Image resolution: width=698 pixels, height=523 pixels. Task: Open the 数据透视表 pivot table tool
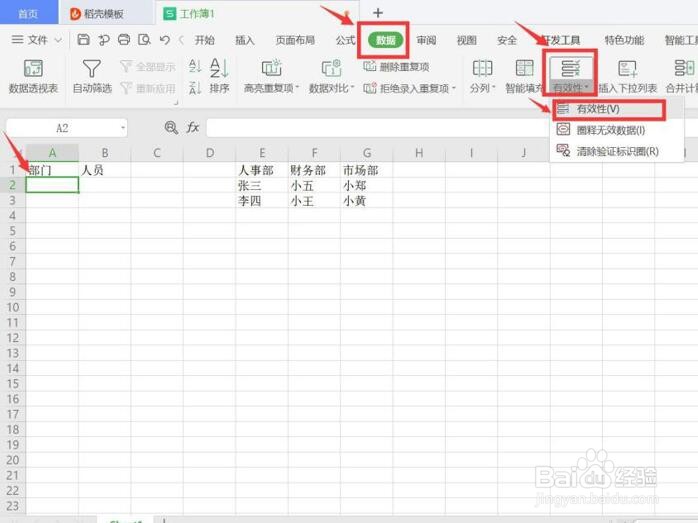coord(33,76)
